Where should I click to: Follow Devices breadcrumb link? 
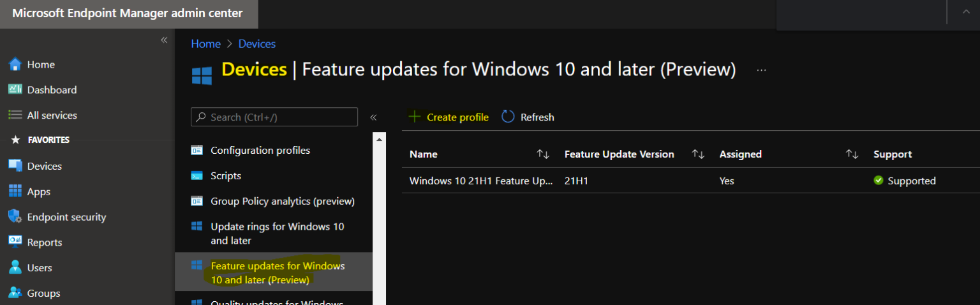257,44
